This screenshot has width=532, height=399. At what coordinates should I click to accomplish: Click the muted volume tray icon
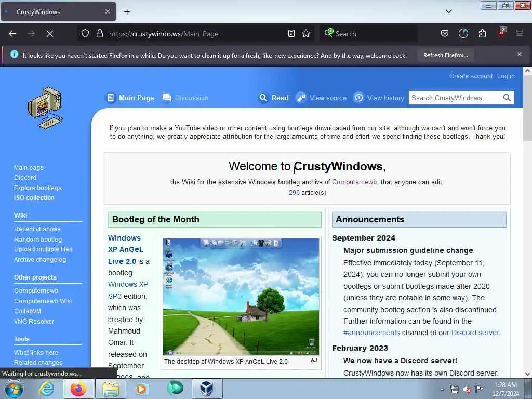coord(467,389)
